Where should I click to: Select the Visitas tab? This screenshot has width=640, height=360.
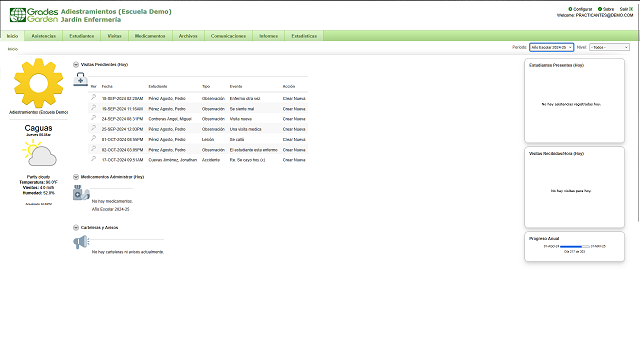pos(114,36)
